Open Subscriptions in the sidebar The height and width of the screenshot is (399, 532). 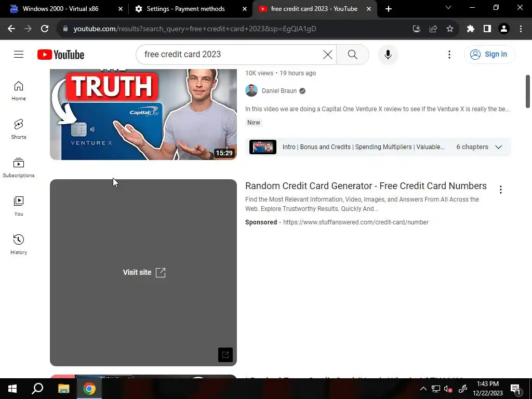click(19, 168)
